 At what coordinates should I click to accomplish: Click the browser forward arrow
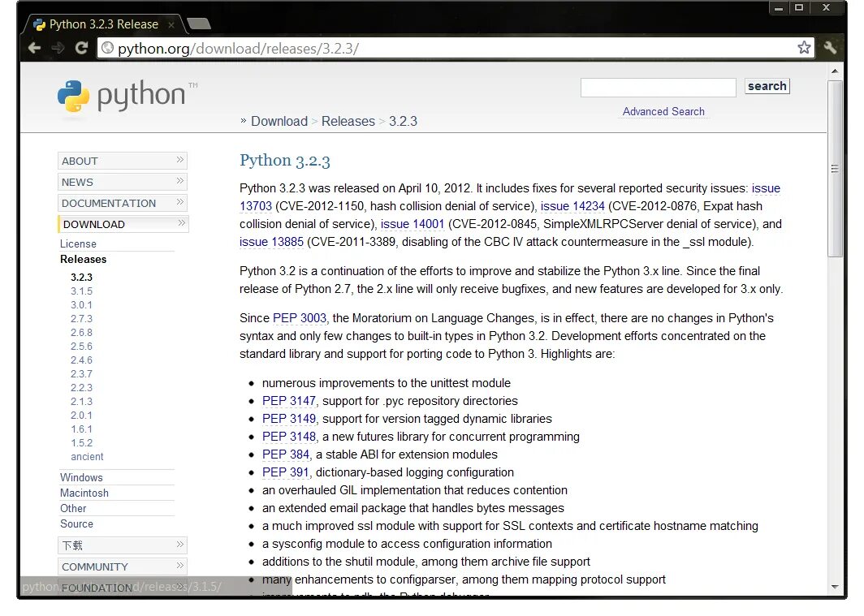58,49
